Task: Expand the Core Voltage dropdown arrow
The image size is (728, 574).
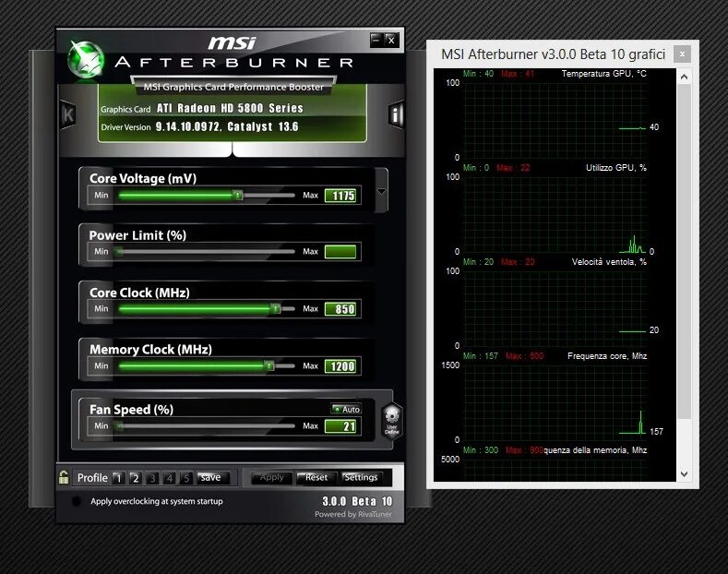Action: (381, 191)
